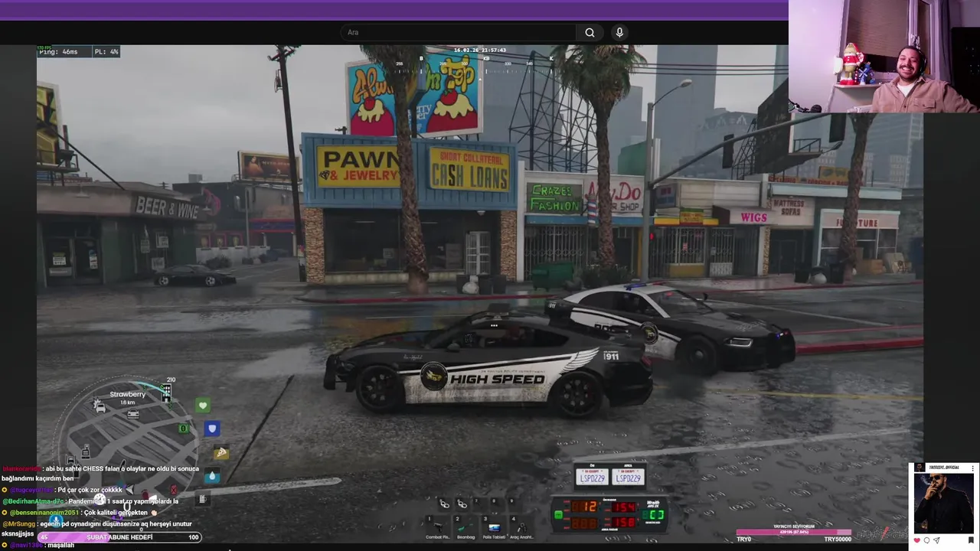Click the pizza hunger status icon
The height and width of the screenshot is (551, 980).
tap(221, 453)
